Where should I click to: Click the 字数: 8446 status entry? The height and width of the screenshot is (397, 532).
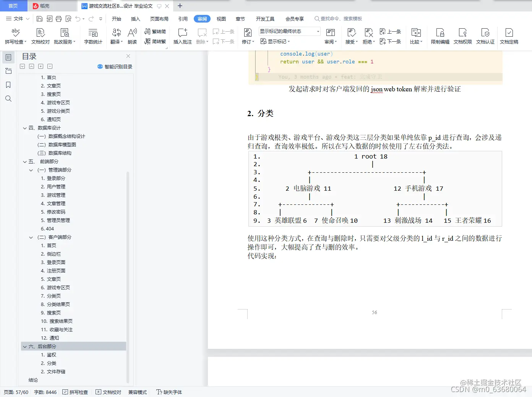tap(45, 392)
